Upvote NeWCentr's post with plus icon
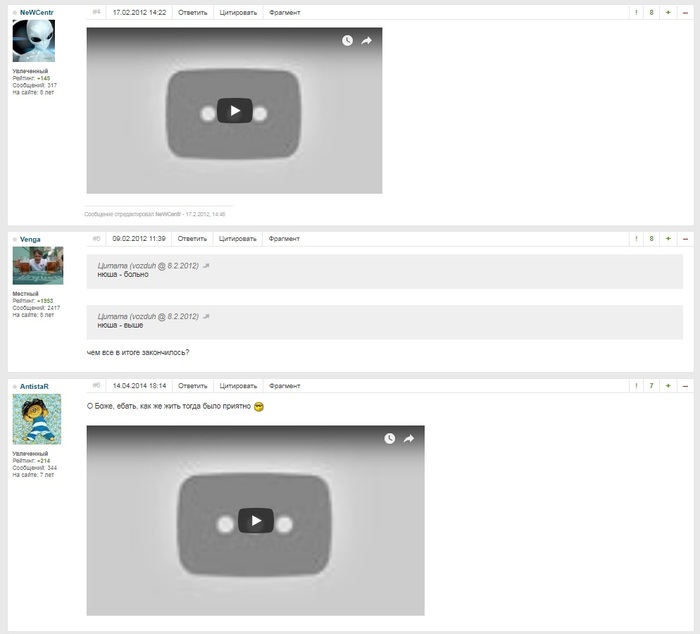 (668, 13)
